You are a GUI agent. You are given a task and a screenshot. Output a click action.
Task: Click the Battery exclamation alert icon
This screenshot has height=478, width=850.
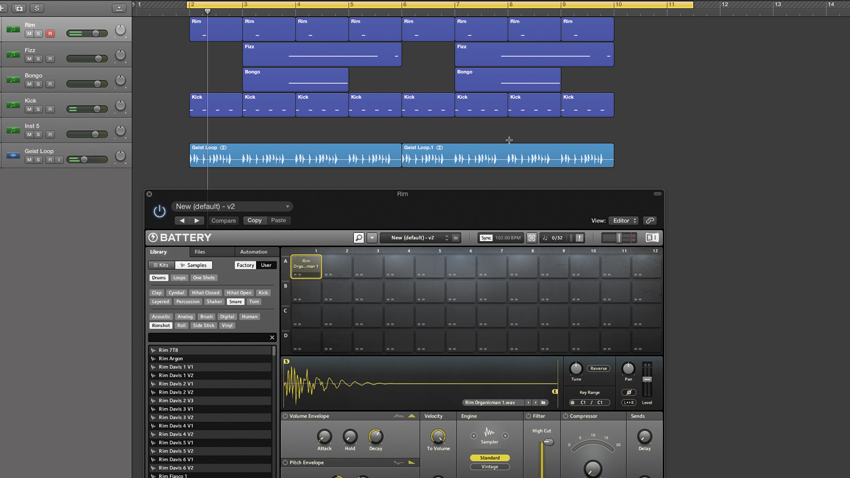pyautogui.click(x=579, y=237)
